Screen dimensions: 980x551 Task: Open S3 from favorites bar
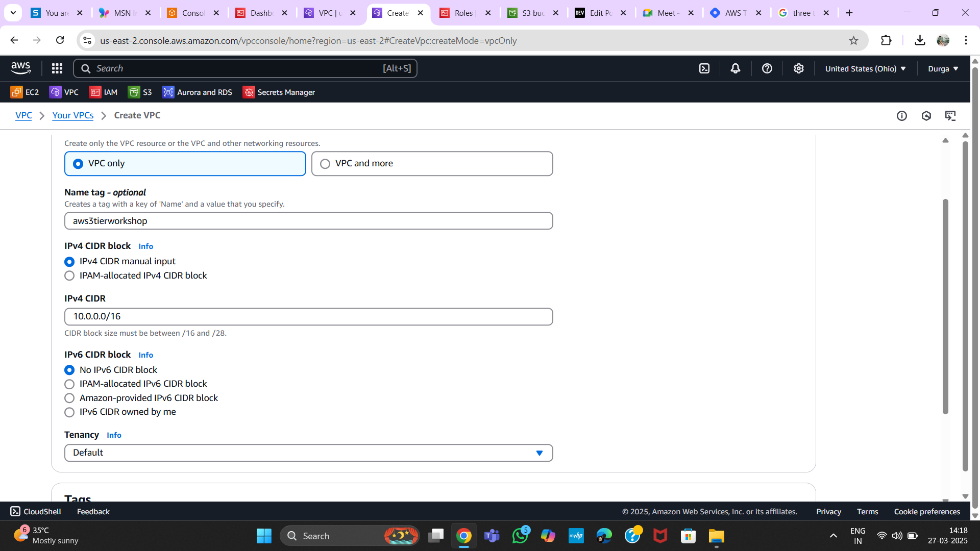click(140, 92)
